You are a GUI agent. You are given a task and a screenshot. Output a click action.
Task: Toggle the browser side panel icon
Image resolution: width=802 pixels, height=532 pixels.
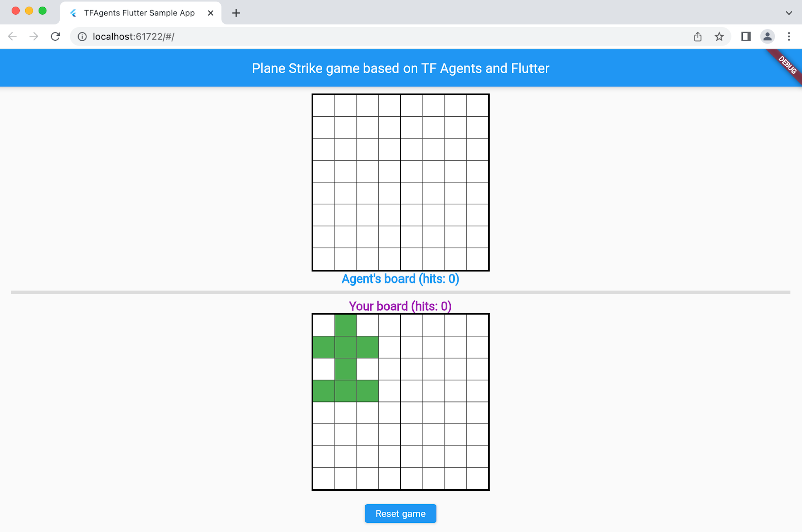(746, 36)
